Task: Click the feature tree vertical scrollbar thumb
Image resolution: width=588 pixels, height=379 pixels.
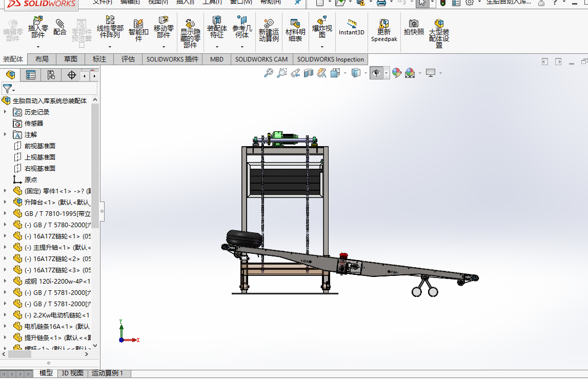Action: click(95, 166)
